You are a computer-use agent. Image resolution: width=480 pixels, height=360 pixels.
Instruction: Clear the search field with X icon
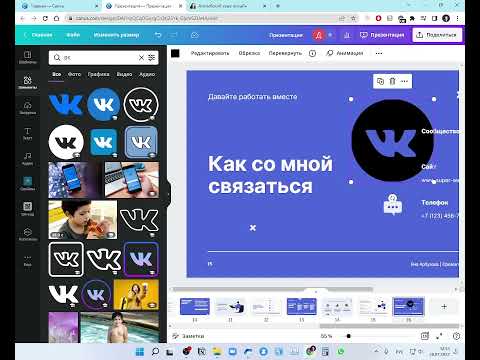[141, 58]
